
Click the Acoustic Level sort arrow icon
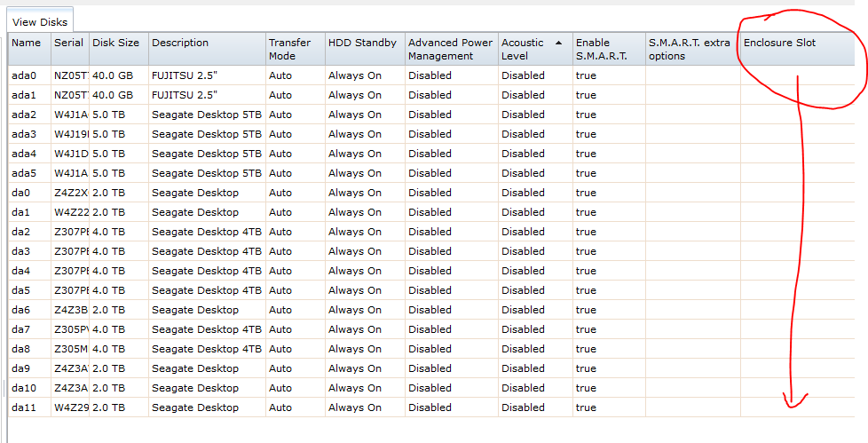tap(558, 43)
